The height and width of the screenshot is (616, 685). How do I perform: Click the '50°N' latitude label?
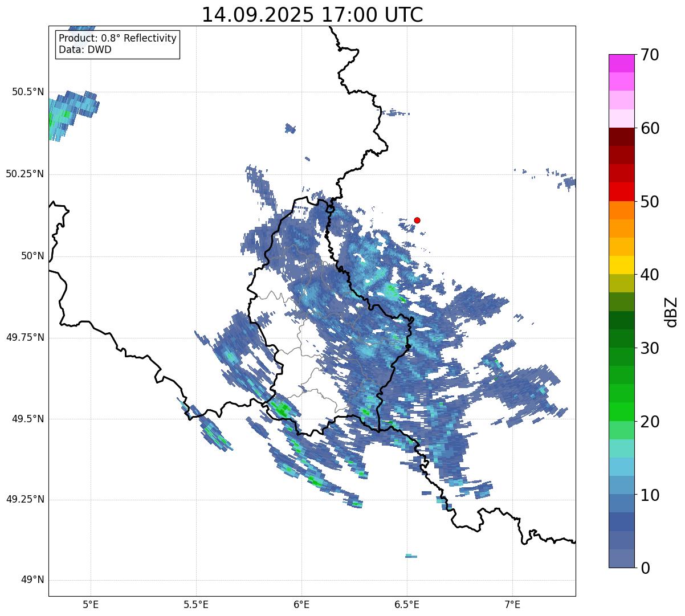[32, 256]
